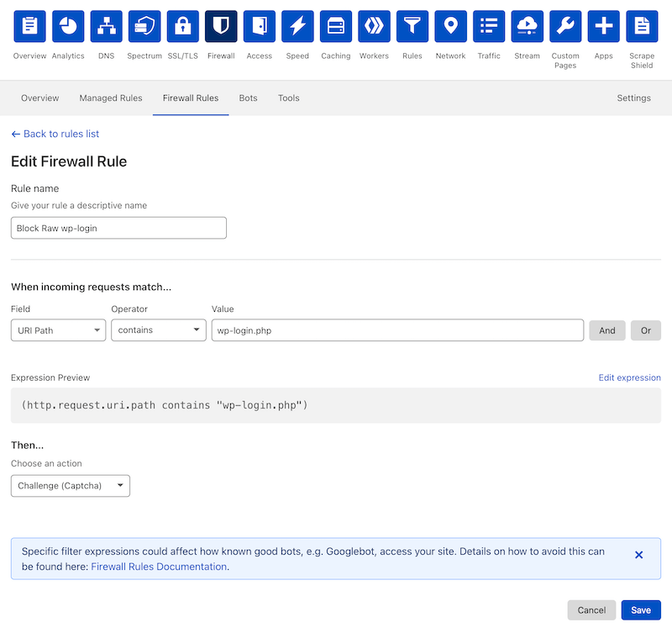Select the Speed icon
This screenshot has height=633, width=672.
point(297,26)
